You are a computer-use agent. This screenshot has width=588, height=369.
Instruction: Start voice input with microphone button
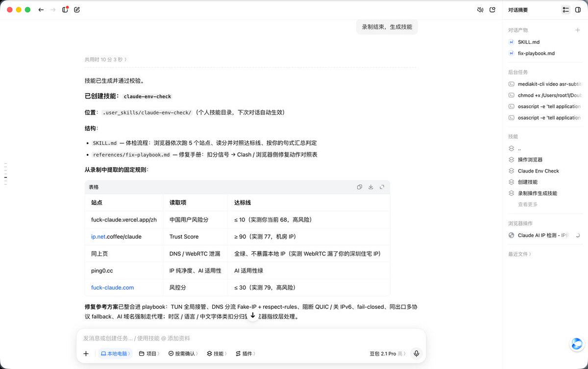pos(416,353)
